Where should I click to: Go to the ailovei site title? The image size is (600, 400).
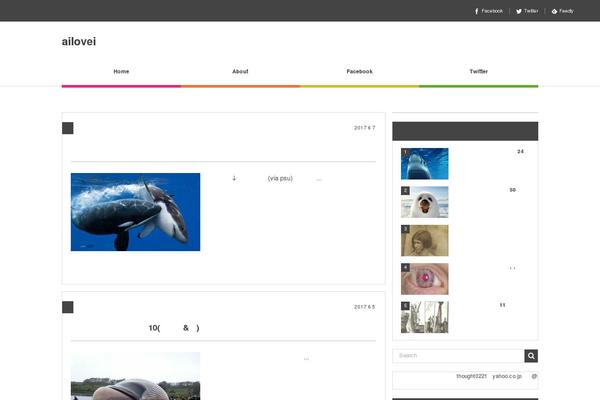pyautogui.click(x=79, y=41)
